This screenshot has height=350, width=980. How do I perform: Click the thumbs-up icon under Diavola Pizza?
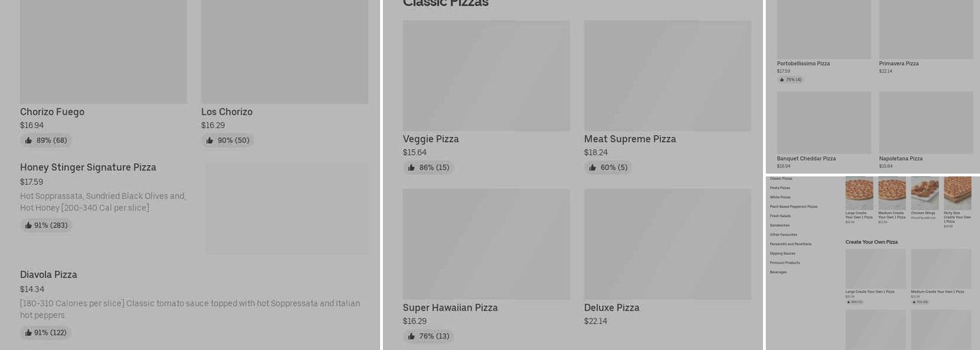[28, 332]
